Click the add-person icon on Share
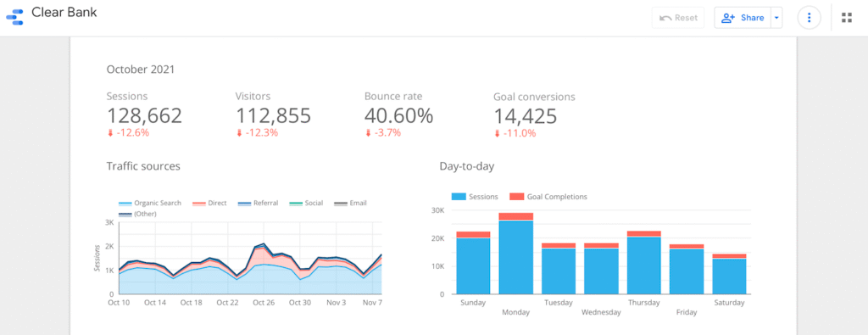This screenshot has height=335, width=868. pyautogui.click(x=727, y=18)
